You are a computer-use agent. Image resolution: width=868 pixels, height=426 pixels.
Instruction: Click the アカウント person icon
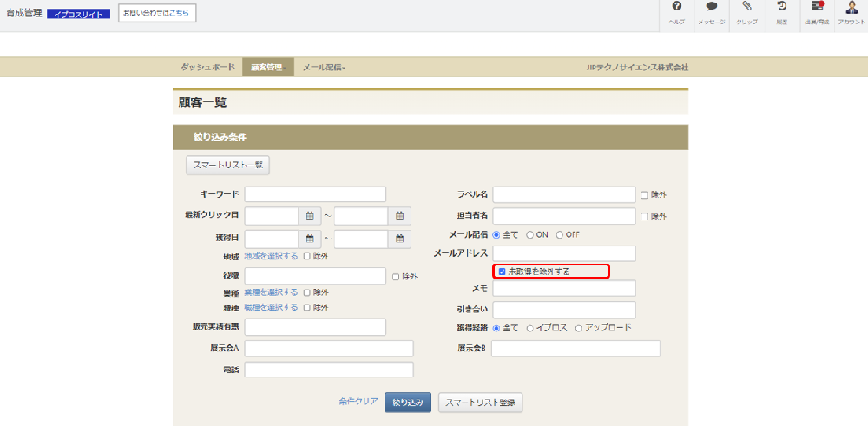pos(851,7)
